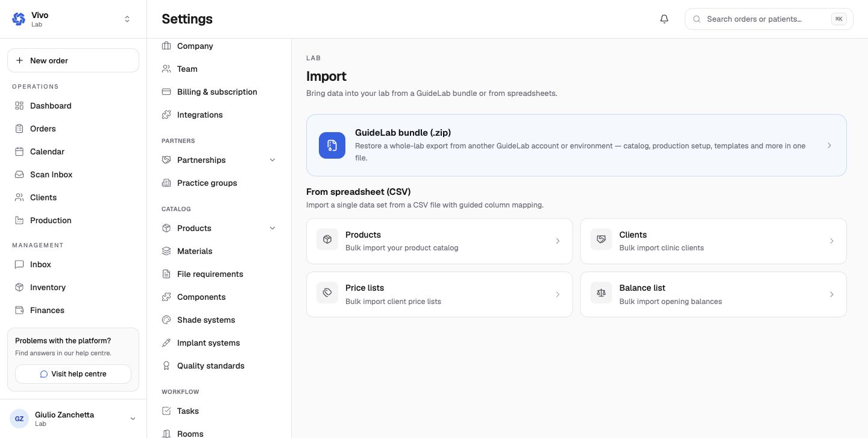Open Billing & subscription settings
Image resolution: width=868 pixels, height=438 pixels.
[x=219, y=92]
